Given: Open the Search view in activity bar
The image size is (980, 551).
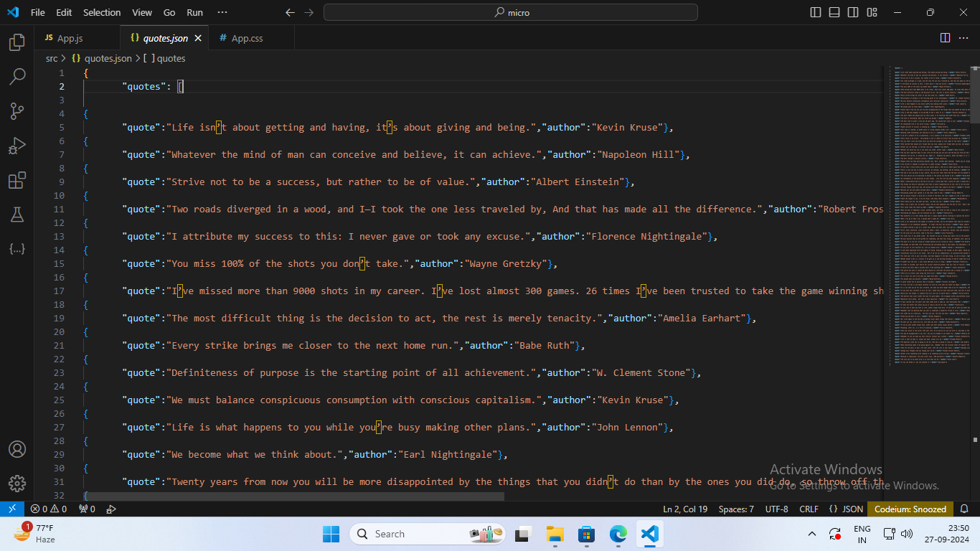Looking at the screenshot, I should pyautogui.click(x=17, y=77).
